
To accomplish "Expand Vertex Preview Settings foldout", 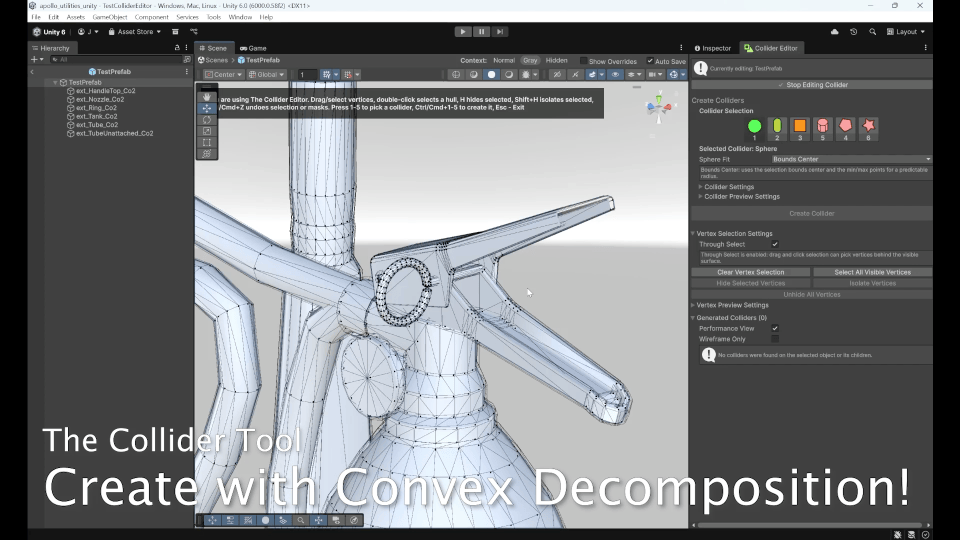I will click(693, 305).
